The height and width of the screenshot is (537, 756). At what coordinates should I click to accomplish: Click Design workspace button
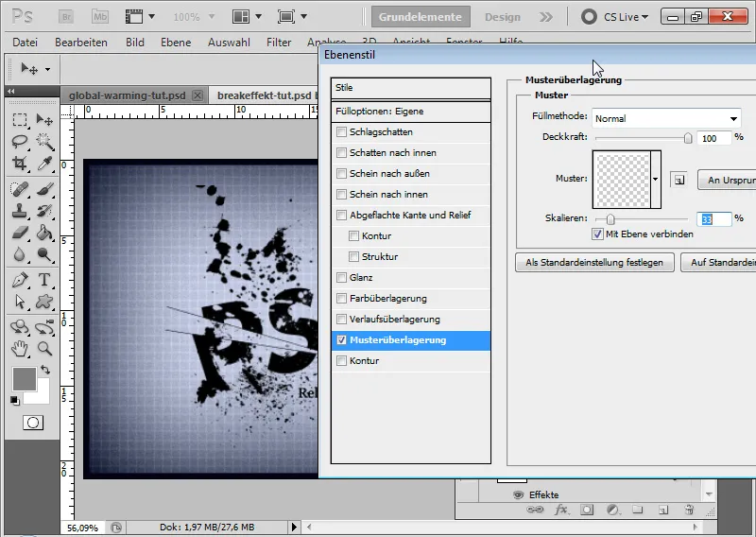point(503,17)
